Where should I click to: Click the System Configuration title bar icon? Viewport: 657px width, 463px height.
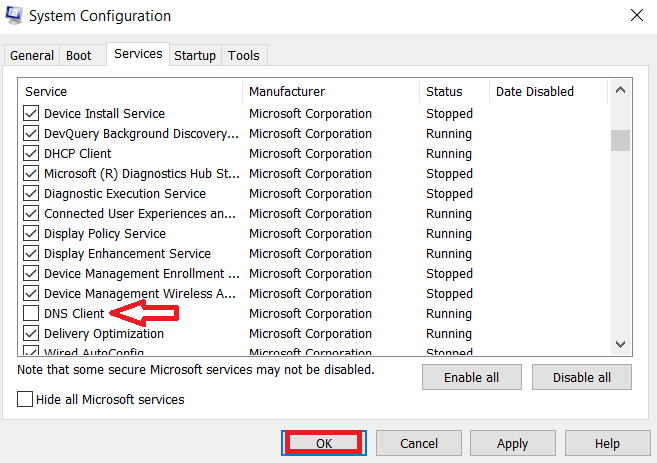14,15
